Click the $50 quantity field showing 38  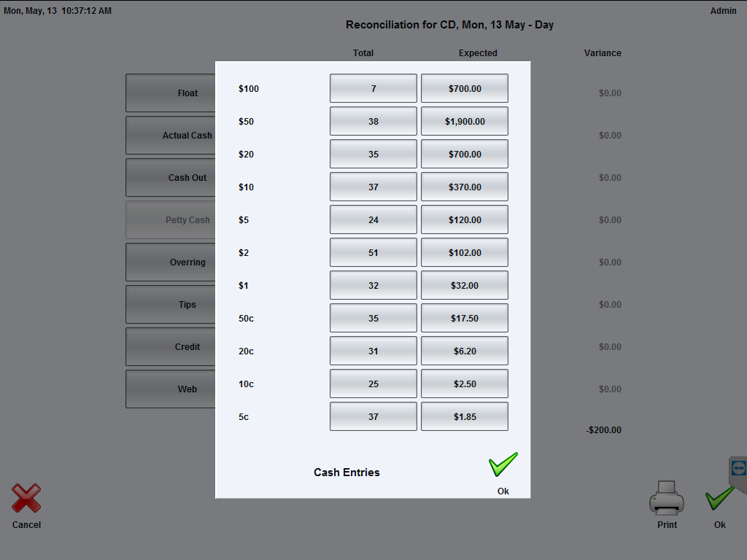click(373, 121)
